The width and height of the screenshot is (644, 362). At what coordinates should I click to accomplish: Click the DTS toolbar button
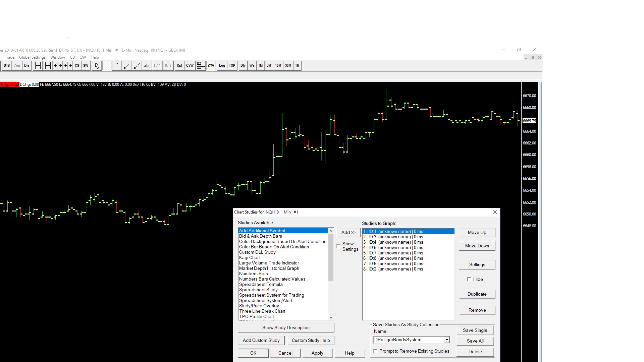(7, 66)
